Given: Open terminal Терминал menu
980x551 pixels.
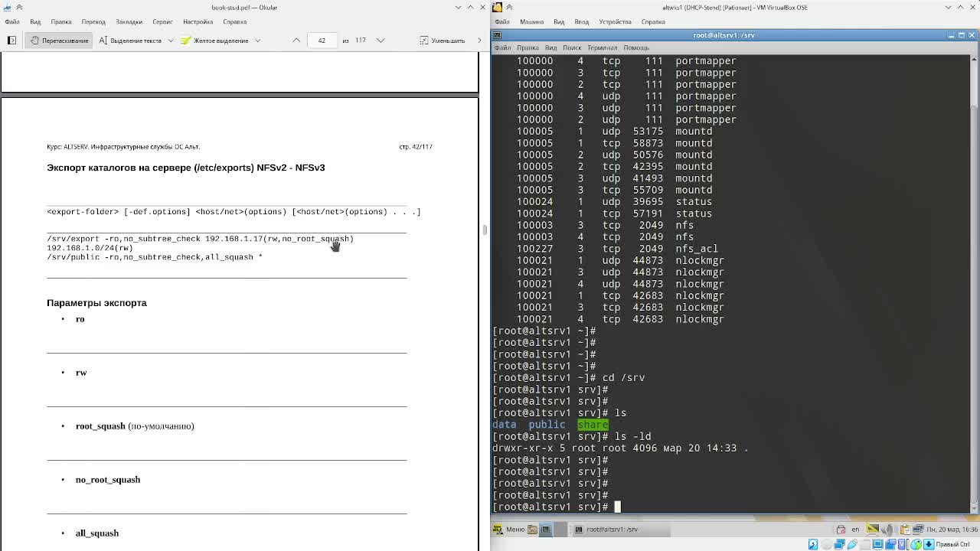Looking at the screenshot, I should [603, 47].
